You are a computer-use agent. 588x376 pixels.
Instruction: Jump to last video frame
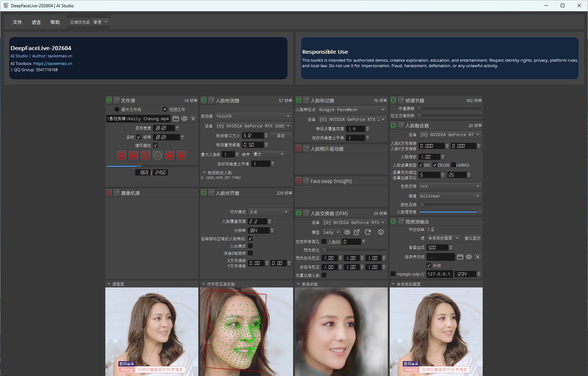[182, 156]
